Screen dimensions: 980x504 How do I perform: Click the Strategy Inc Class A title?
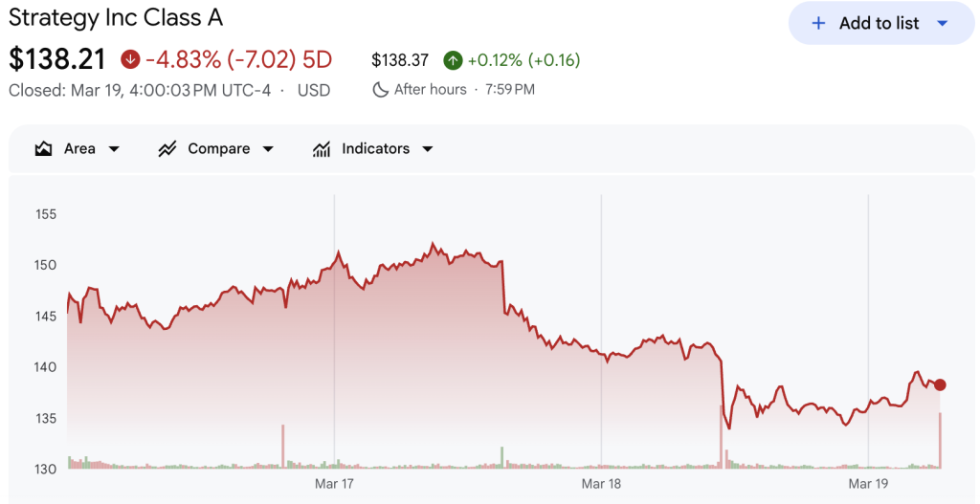click(116, 18)
